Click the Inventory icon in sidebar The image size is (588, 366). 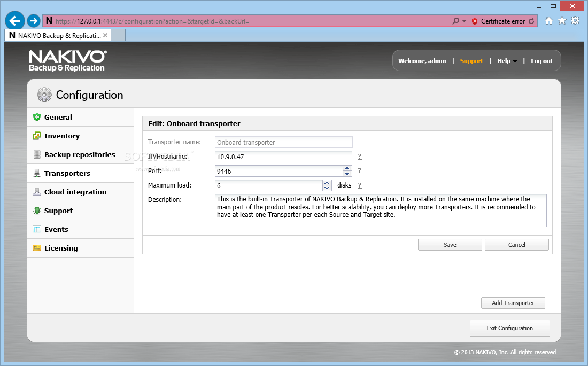pos(37,136)
